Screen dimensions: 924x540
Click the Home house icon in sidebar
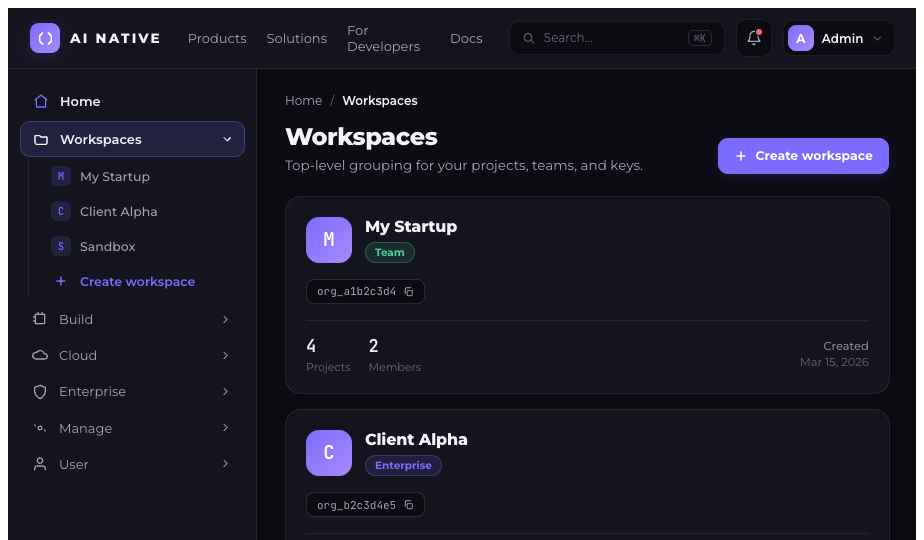coord(41,101)
